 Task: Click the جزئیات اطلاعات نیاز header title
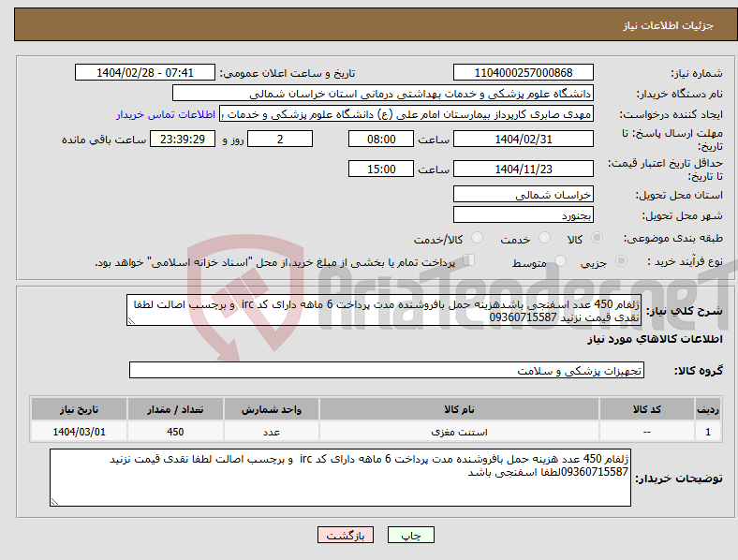pos(668,25)
